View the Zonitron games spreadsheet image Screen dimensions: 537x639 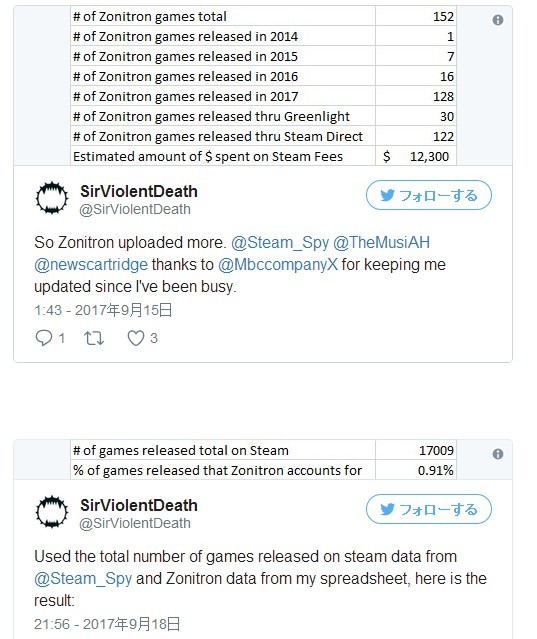(x=263, y=86)
